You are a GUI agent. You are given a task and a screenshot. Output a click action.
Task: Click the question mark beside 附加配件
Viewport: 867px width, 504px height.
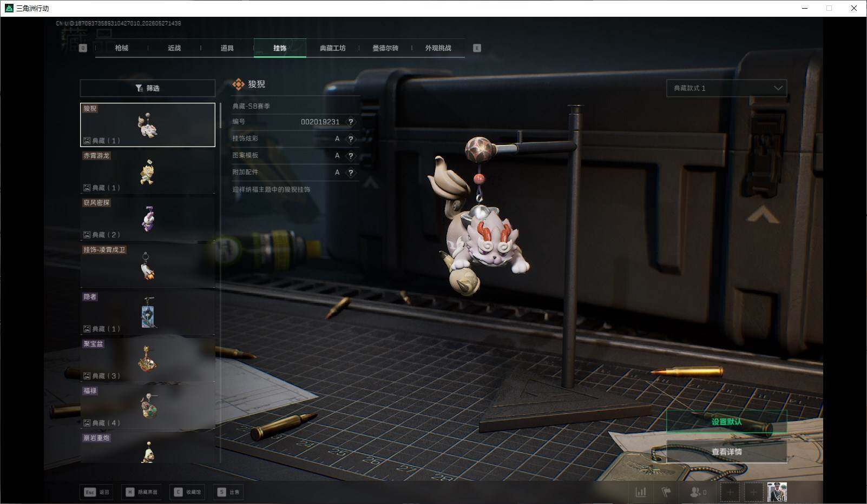351,173
